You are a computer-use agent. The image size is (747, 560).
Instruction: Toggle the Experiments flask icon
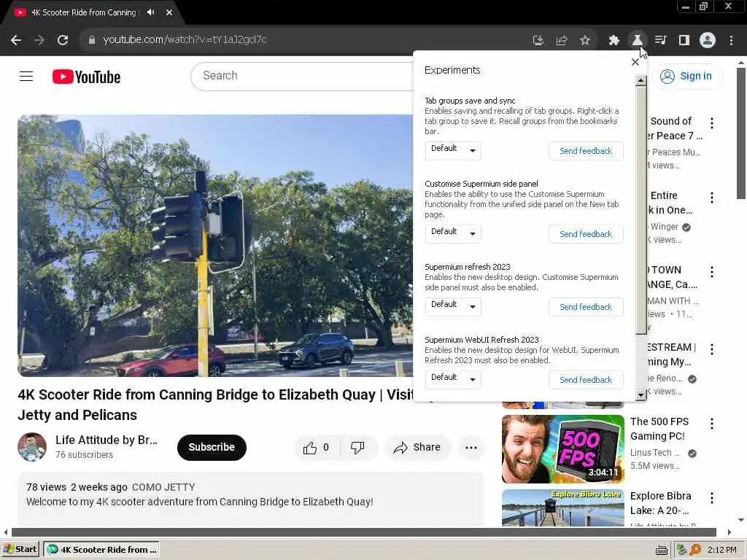click(x=637, y=41)
